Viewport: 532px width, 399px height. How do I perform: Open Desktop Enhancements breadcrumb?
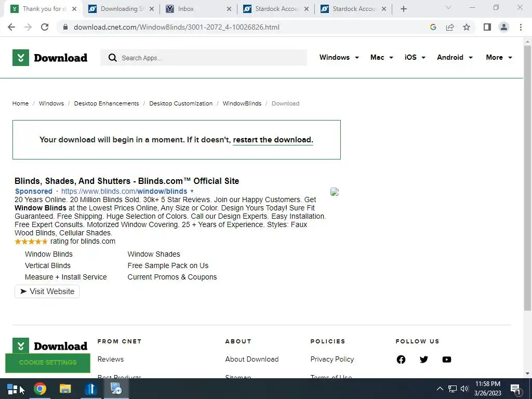(107, 103)
